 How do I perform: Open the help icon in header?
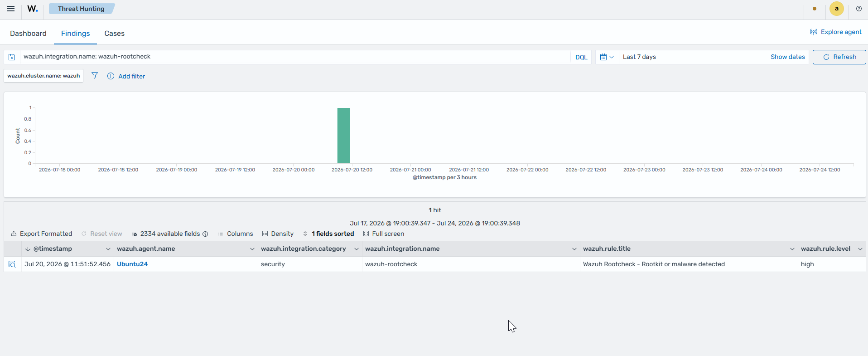(x=858, y=9)
